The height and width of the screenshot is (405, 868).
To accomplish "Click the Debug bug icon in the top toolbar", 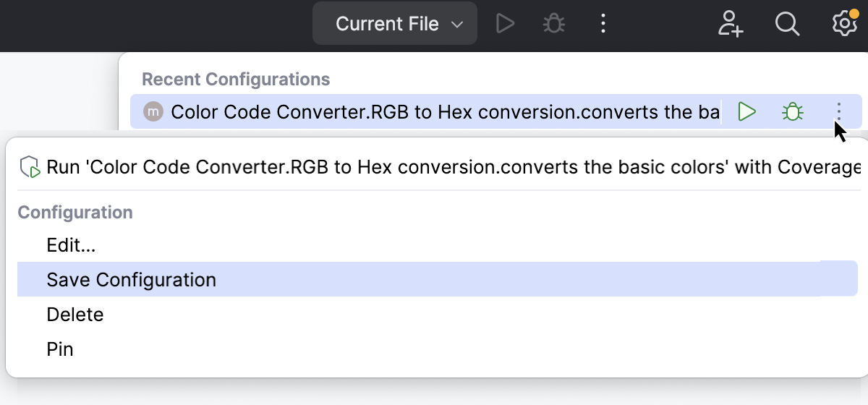I will click(x=554, y=24).
